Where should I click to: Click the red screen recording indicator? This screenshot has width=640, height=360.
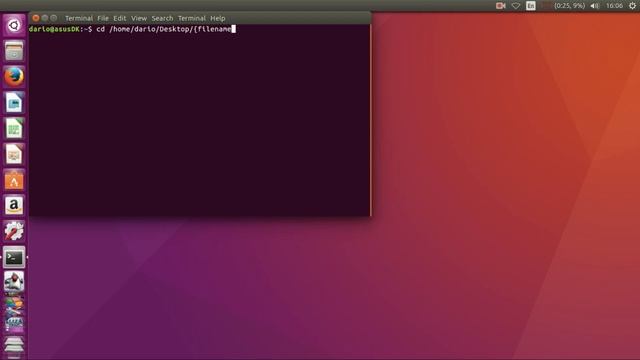pos(500,6)
